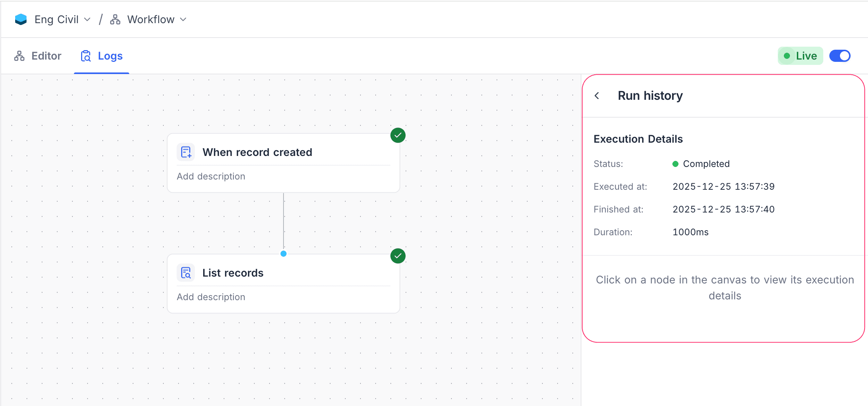This screenshot has height=406, width=868.
Task: Click the Eng Civil workspace cube icon
Action: [x=21, y=19]
